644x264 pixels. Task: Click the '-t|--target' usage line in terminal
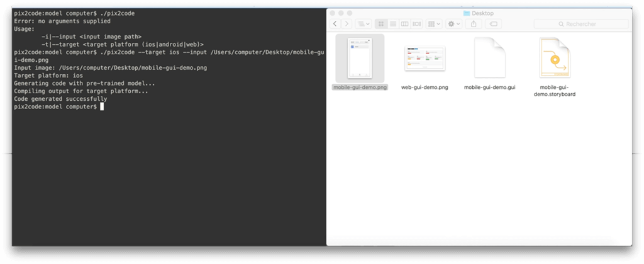(123, 44)
